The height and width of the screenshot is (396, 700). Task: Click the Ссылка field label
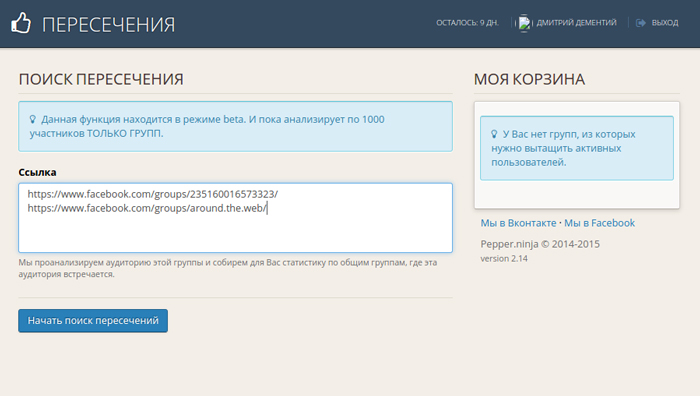tap(37, 172)
